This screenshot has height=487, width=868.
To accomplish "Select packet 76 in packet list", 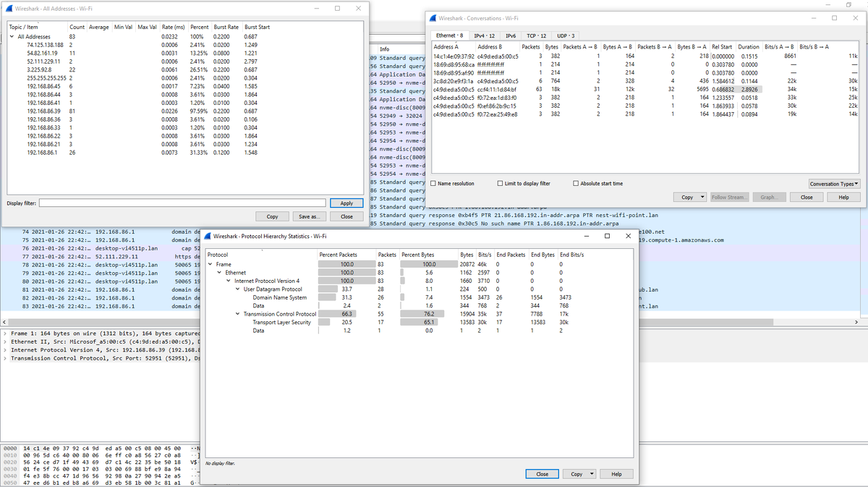I will [101, 248].
